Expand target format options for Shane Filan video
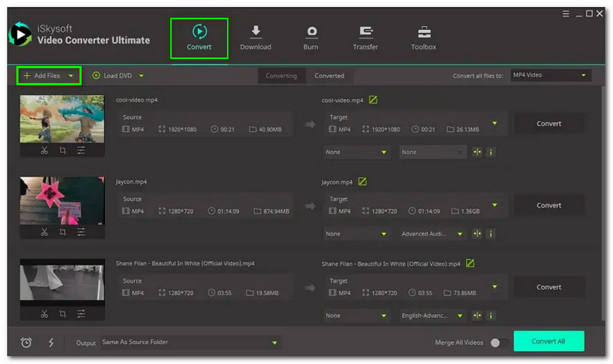This screenshot has width=613, height=364. pos(494,287)
